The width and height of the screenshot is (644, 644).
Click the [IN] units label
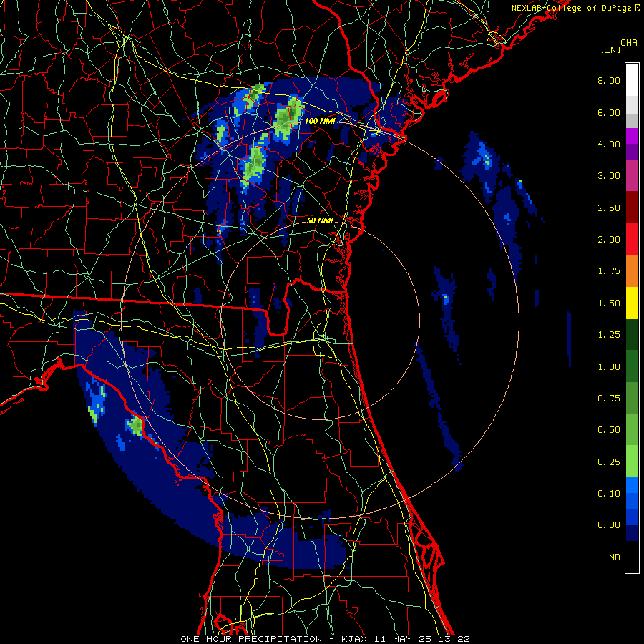(610, 49)
